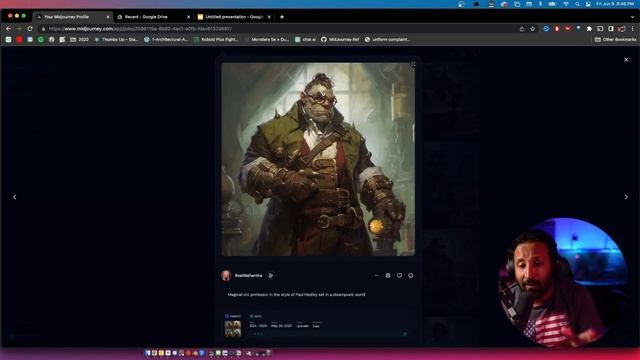Open the Monsters bookmark

coord(267,40)
